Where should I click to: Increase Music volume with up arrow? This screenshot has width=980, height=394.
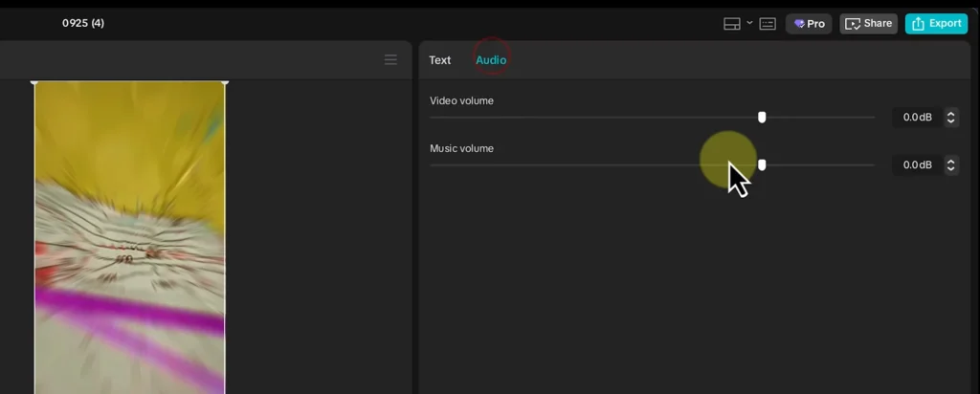(951, 161)
